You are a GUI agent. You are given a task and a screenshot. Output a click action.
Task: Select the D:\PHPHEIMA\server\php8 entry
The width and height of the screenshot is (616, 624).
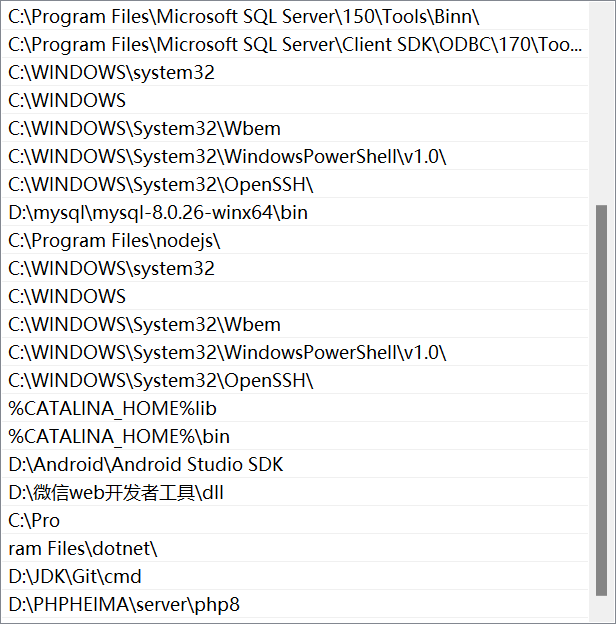[295, 604]
